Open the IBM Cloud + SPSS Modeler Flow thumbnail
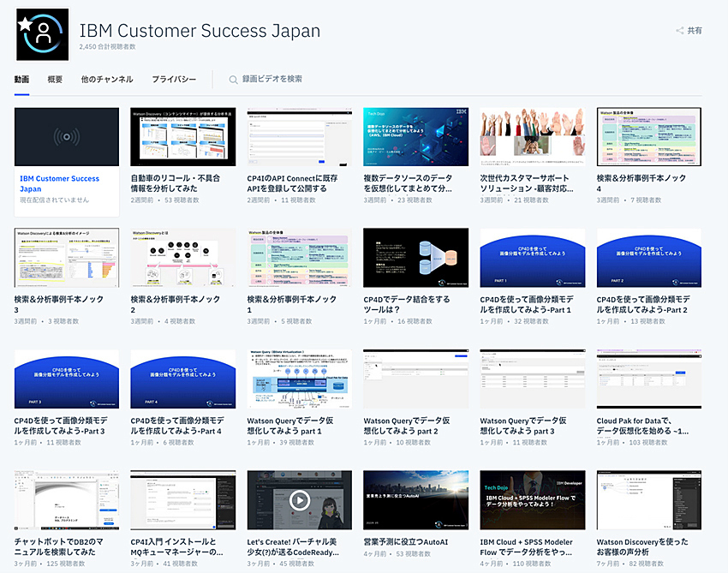 533,499
